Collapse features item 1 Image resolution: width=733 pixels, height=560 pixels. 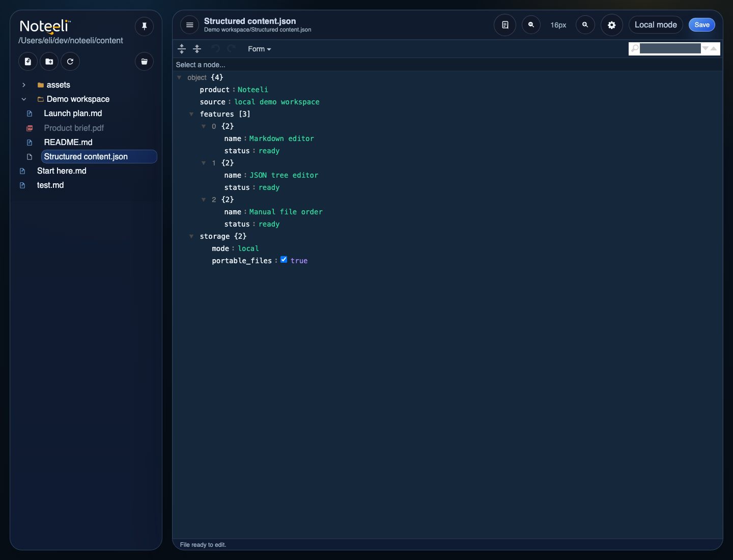click(204, 163)
